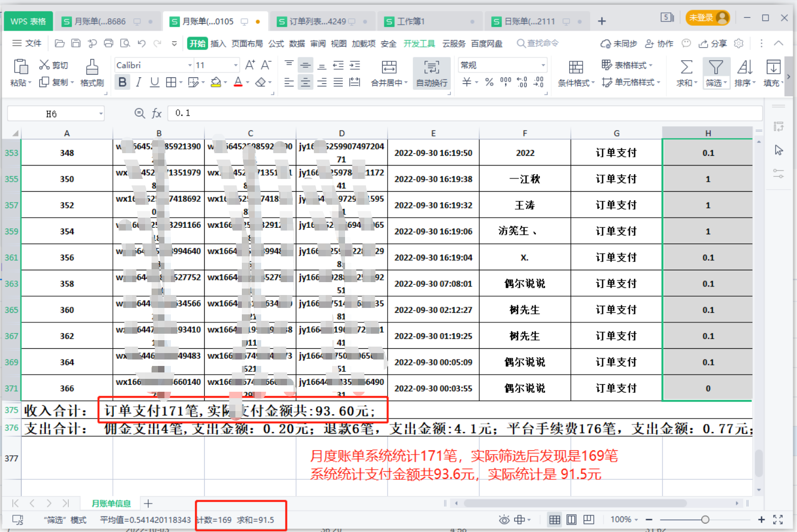Apply red font color swatch
The image size is (797, 532).
[238, 82]
